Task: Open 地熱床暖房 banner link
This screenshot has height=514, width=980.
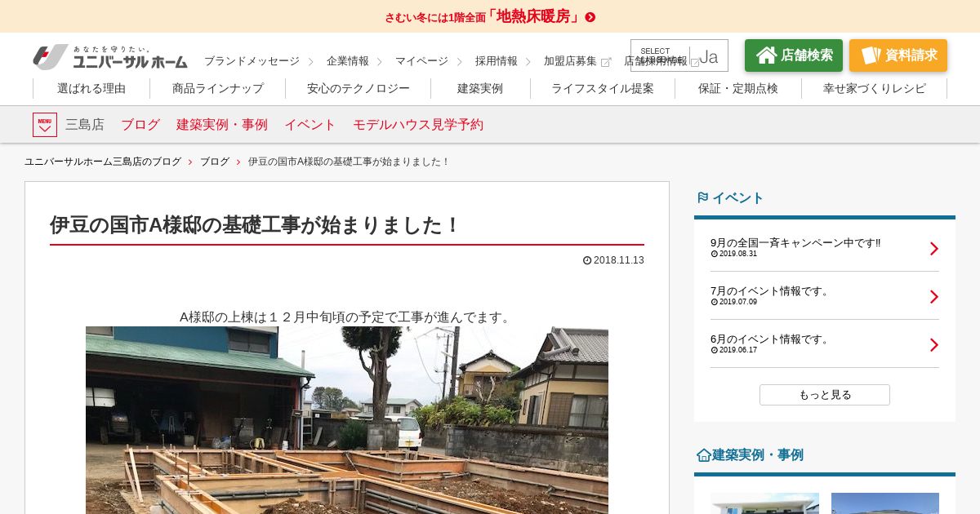Action: tap(490, 16)
